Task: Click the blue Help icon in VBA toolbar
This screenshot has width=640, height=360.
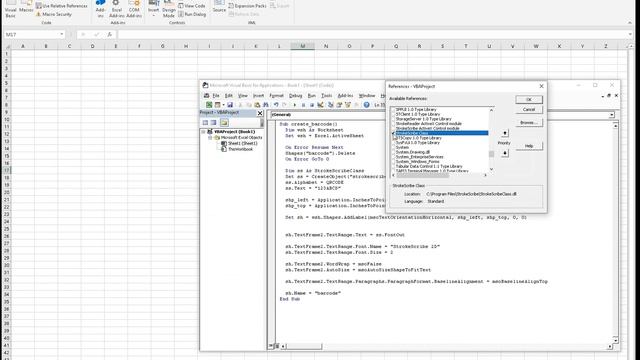Action: tap(367, 105)
